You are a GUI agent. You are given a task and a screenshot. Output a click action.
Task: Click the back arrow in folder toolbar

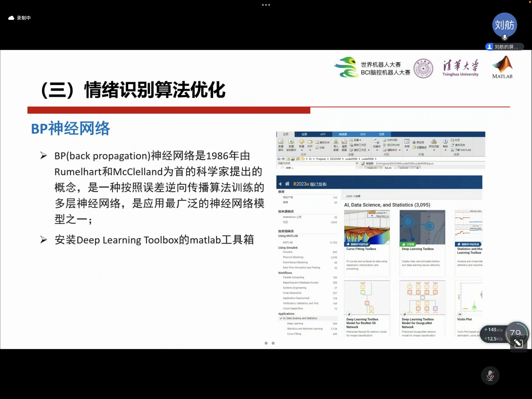coord(278,159)
